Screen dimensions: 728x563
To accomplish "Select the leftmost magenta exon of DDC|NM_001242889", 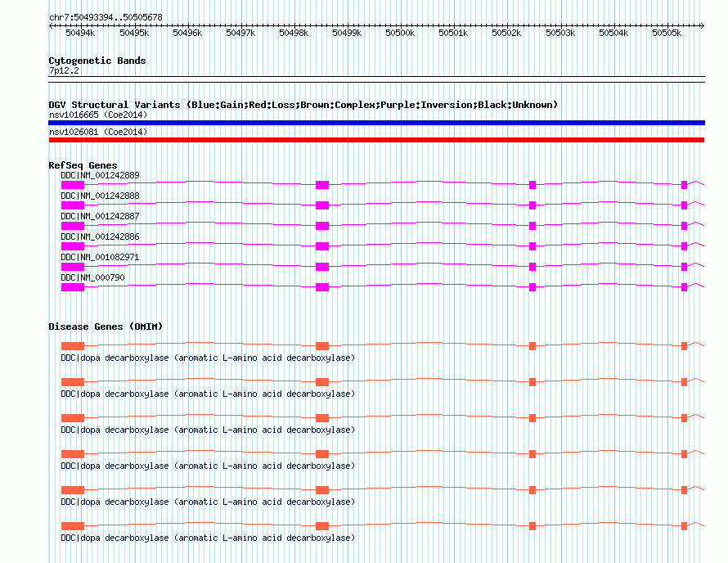I will coord(73,185).
